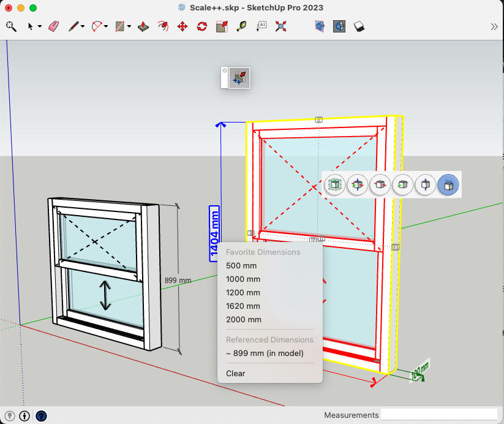Screen dimensions: 504x424
Task: Select the Eraser tool
Action: (53, 26)
